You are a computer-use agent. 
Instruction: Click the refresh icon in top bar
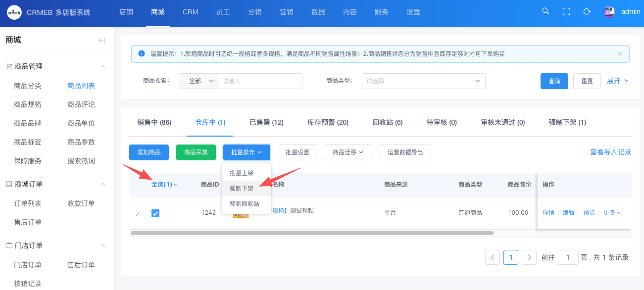[587, 11]
